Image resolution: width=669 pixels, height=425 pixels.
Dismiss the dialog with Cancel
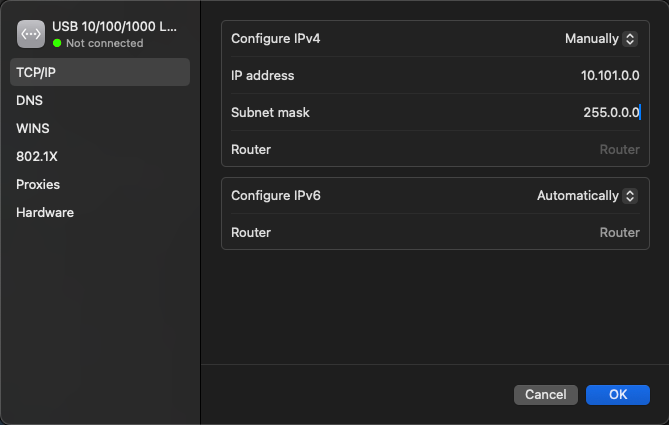pyautogui.click(x=546, y=395)
